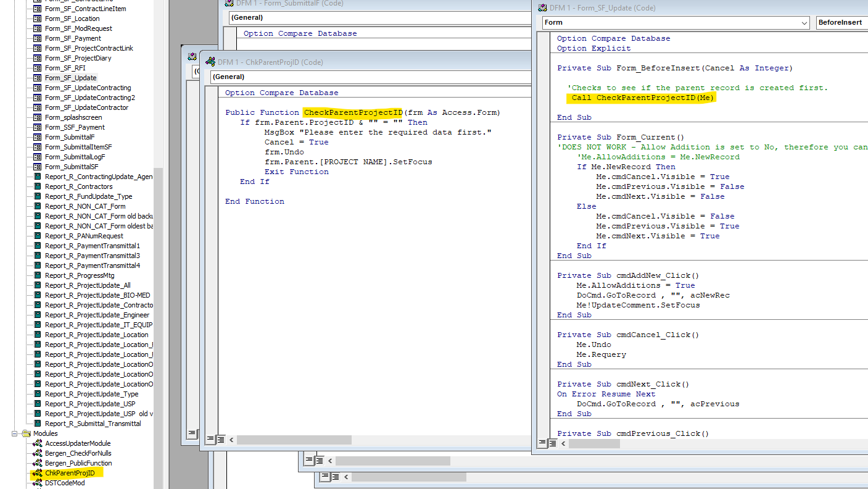
Task: Open the Form object dropdown
Action: tap(804, 23)
